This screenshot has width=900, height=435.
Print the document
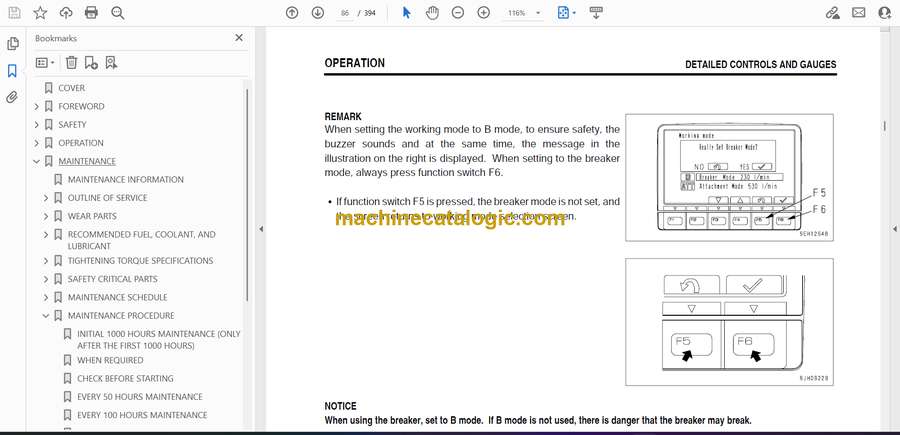click(x=91, y=13)
